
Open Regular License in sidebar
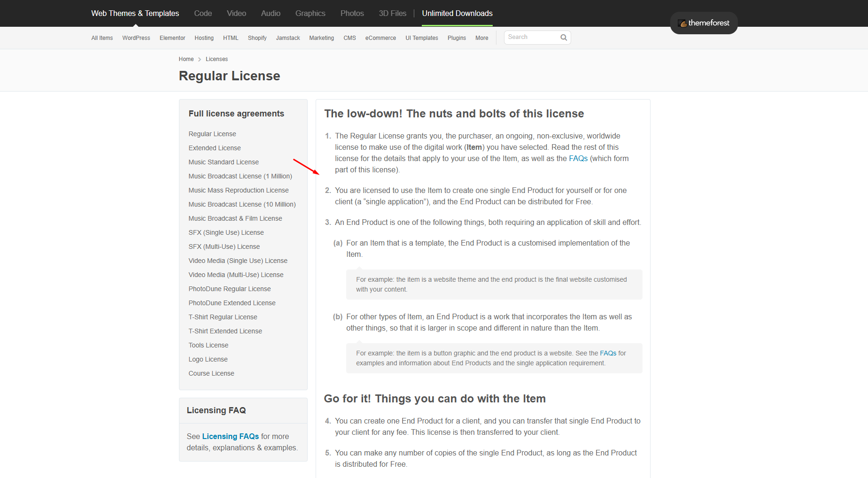pos(212,134)
